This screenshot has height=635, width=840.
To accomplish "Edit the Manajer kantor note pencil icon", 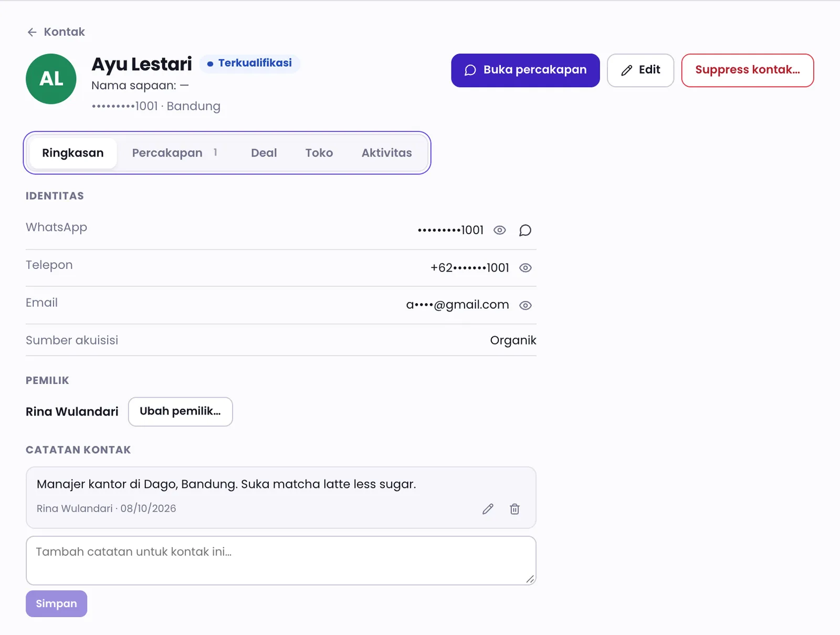I will pos(488,509).
